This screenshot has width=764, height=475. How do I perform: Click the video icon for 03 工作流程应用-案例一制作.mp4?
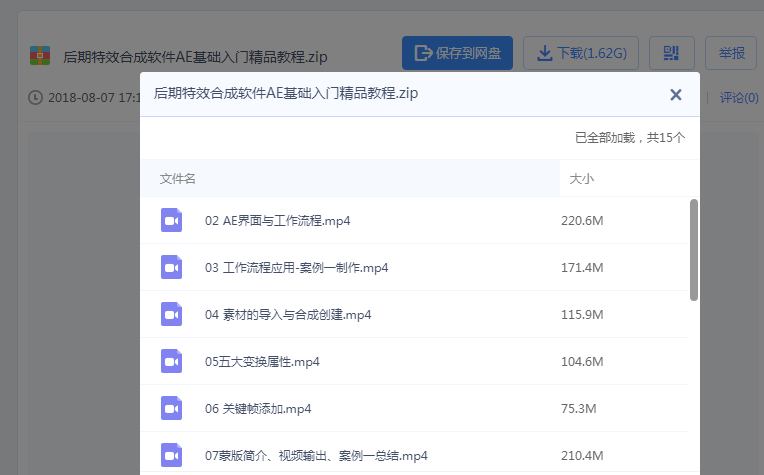pos(172,267)
